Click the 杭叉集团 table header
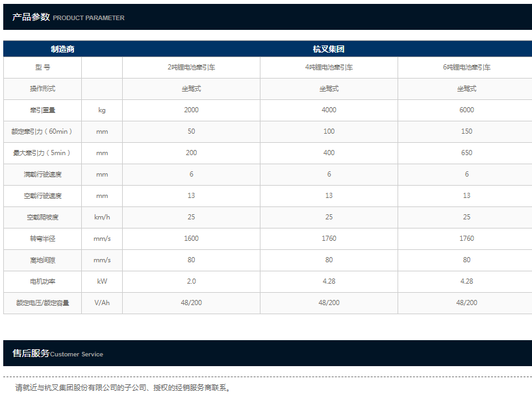Viewport: 532px width, 396px height. click(329, 49)
